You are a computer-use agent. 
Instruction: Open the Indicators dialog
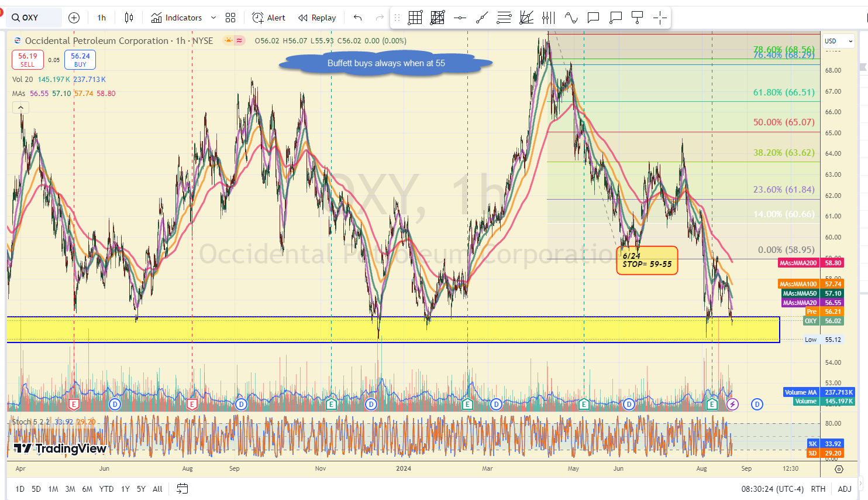pos(177,18)
